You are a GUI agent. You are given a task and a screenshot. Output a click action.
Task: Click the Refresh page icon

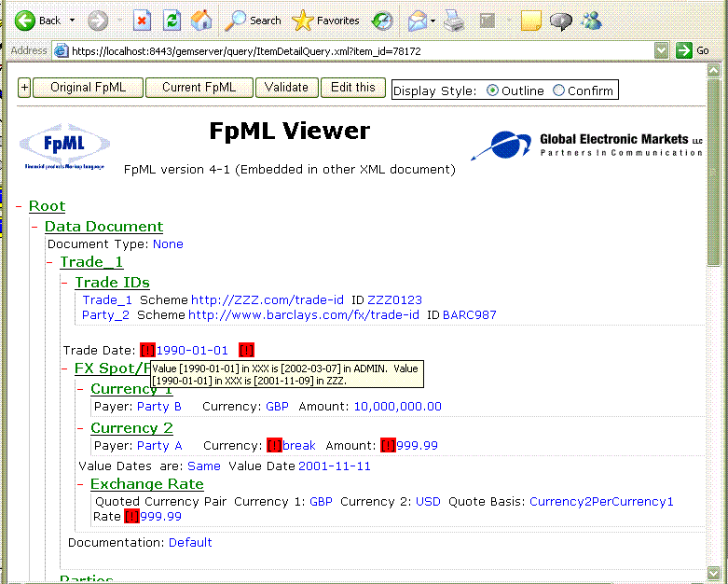172,21
